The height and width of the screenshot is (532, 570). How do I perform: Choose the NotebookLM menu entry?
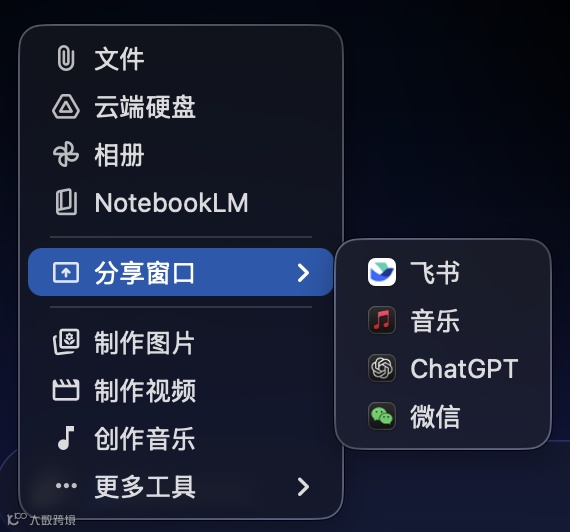[x=181, y=202]
